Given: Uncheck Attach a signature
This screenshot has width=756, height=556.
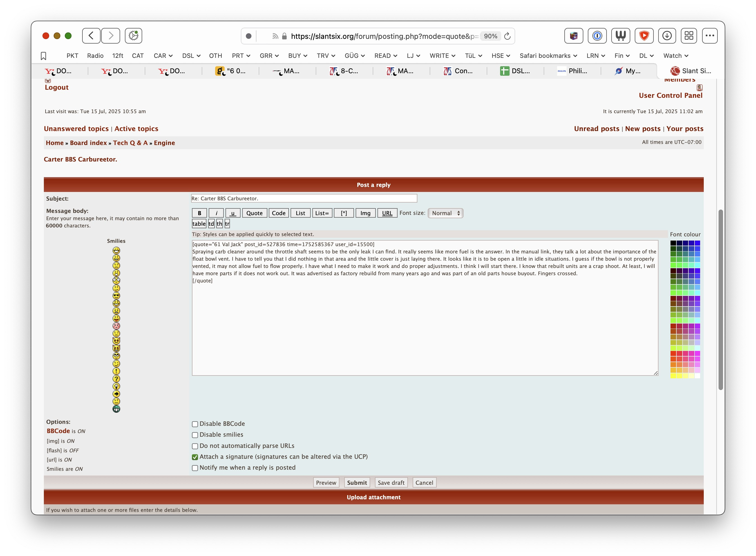Looking at the screenshot, I should (x=195, y=457).
